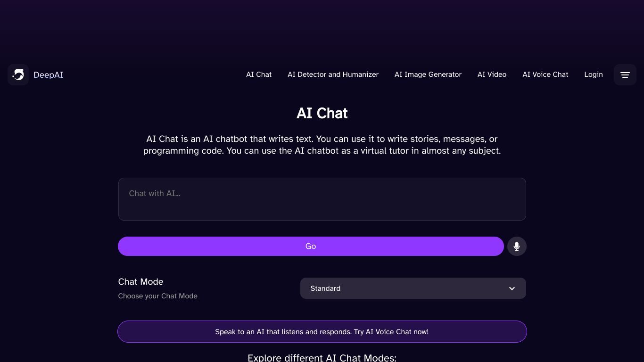This screenshot has width=644, height=362.
Task: Click the Try AI Voice Chat banner
Action: coord(322,332)
